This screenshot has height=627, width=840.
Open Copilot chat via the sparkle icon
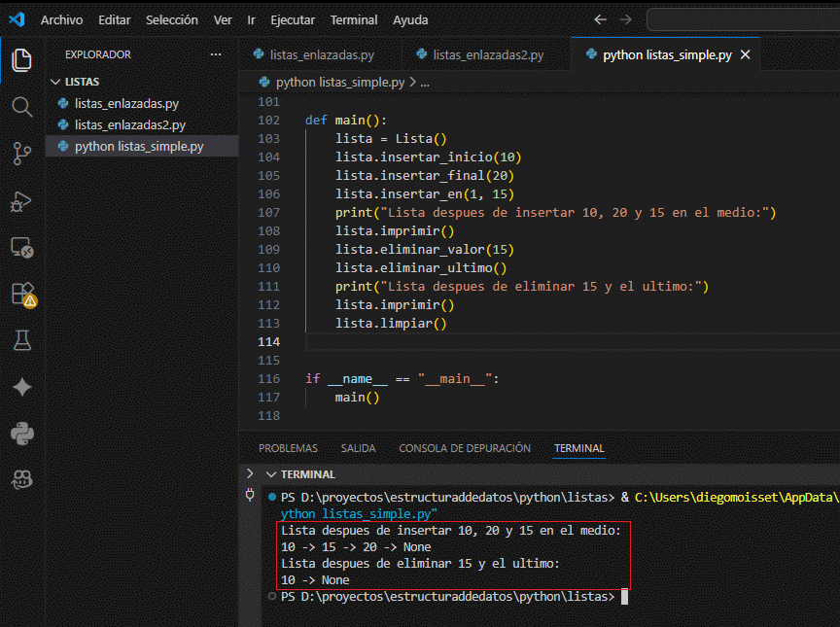pos(21,387)
